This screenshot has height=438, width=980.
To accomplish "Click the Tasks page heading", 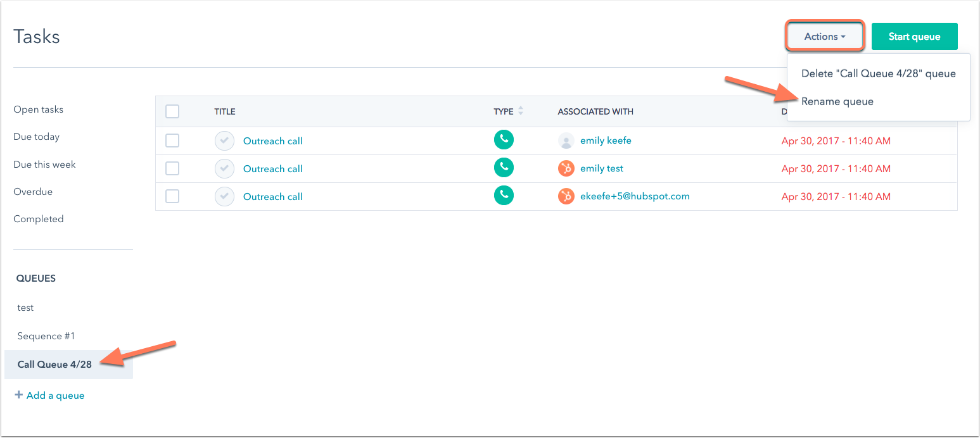I will click(x=37, y=37).
